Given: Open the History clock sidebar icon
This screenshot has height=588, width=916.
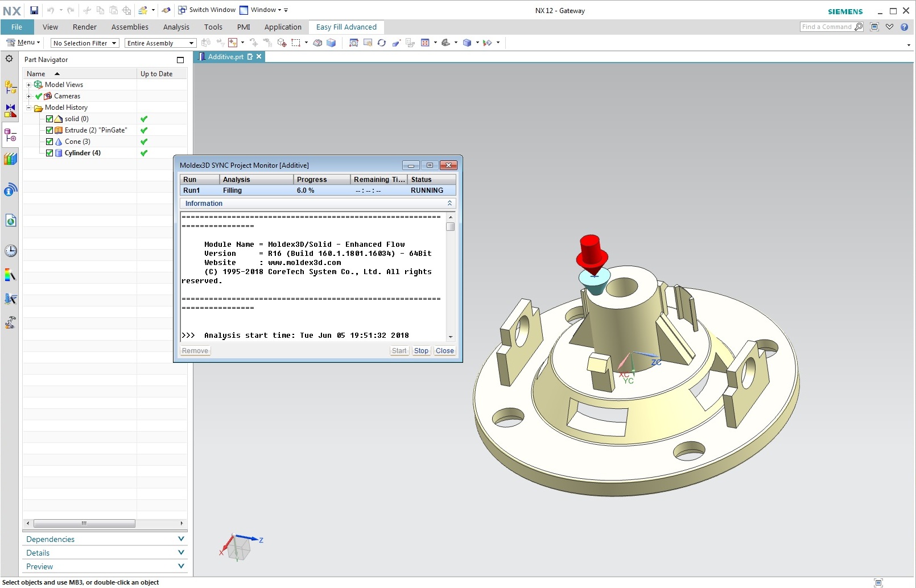Looking at the screenshot, I should pyautogui.click(x=10, y=251).
